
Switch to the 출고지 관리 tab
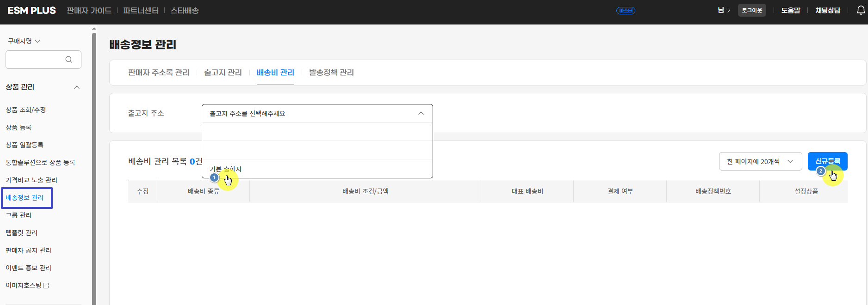point(223,73)
